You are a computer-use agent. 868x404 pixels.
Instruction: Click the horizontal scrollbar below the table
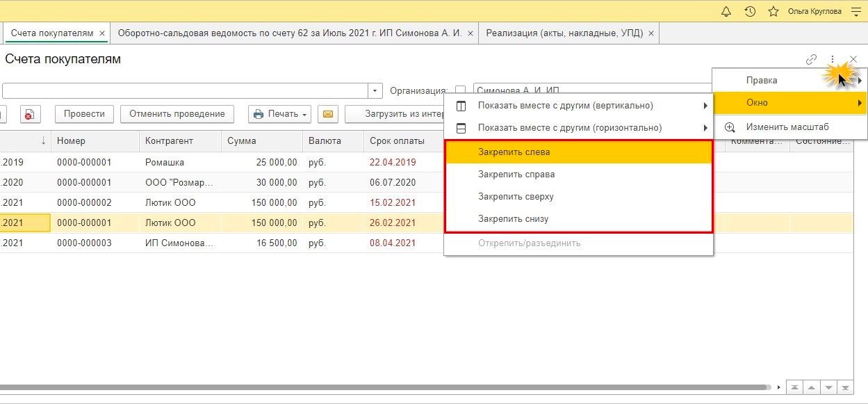point(382,387)
